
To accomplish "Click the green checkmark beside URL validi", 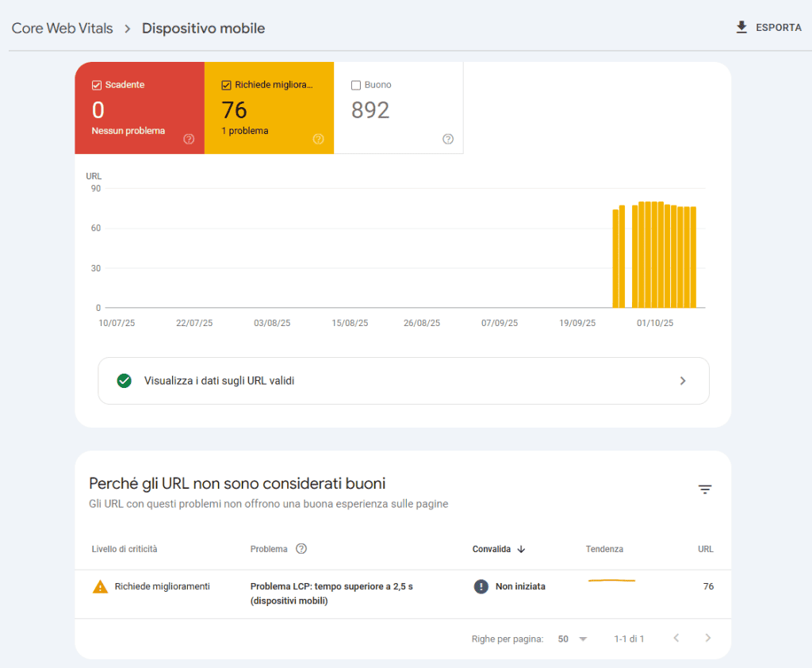I will (124, 381).
